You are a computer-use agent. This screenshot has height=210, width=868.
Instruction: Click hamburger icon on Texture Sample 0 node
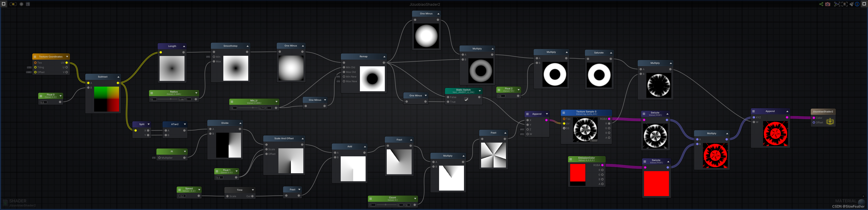pyautogui.click(x=564, y=113)
